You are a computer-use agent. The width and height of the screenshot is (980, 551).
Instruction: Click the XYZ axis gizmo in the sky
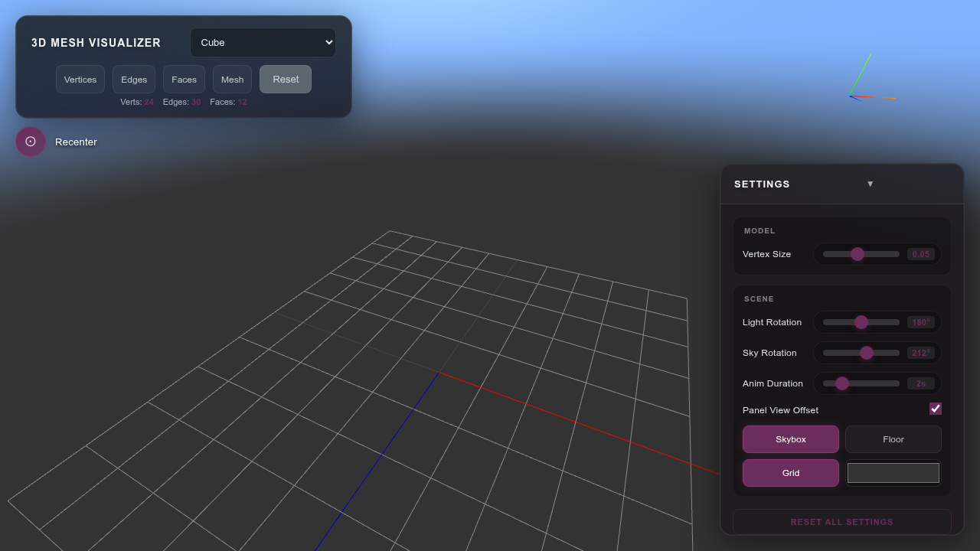871,77
